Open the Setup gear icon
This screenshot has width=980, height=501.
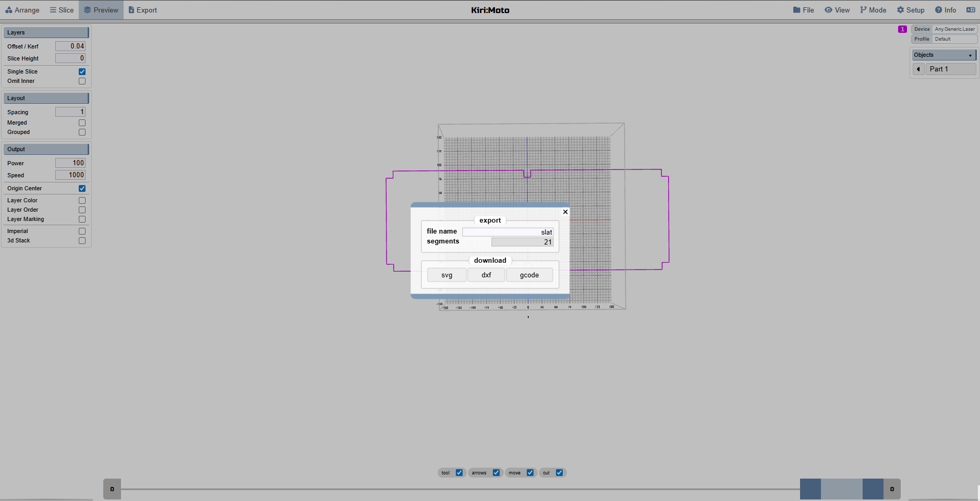pos(900,9)
